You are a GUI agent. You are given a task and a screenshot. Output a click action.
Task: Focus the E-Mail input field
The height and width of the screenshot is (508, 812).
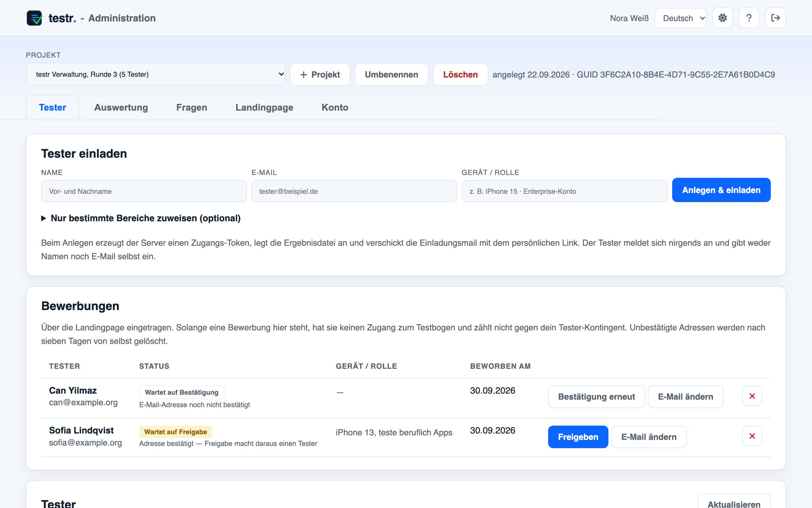354,191
